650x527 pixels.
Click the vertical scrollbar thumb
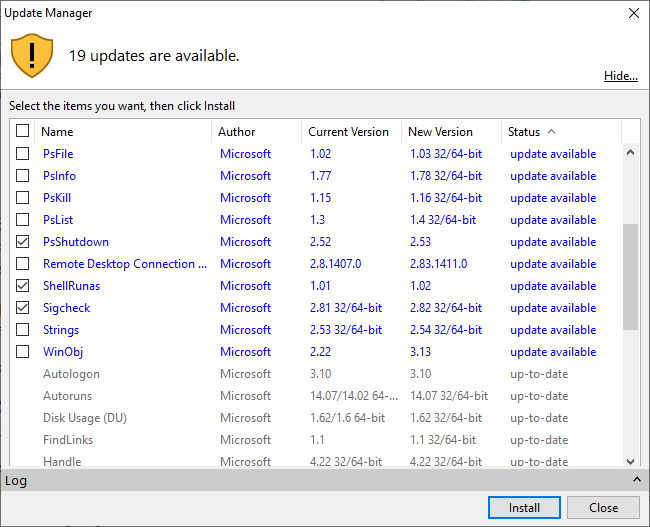click(631, 277)
